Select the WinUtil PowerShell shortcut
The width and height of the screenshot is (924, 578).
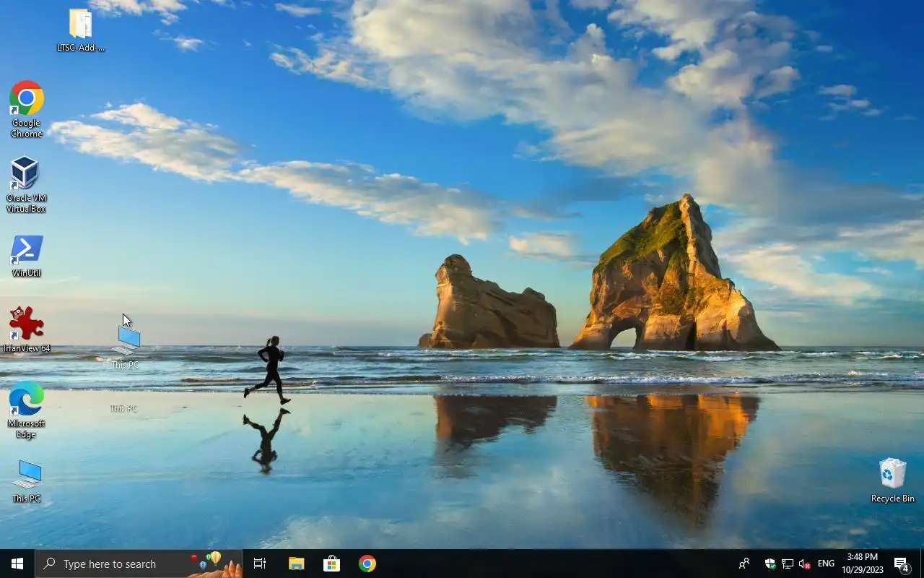point(27,256)
